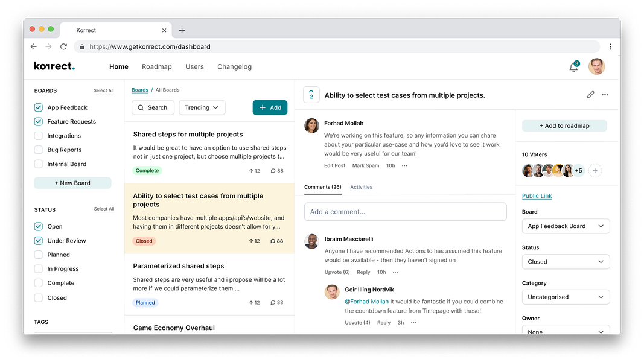Viewport: 644px width, 362px height.
Task: Click the Boards breadcrumb link
Action: (139, 91)
